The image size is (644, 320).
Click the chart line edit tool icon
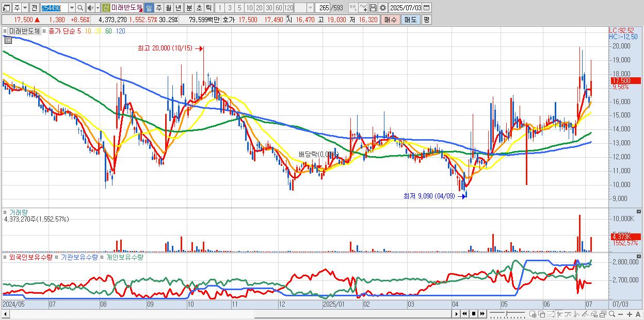pyautogui.click(x=363, y=8)
